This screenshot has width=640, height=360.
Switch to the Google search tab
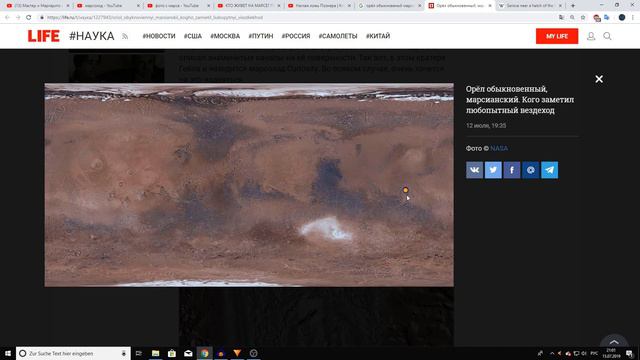389,6
